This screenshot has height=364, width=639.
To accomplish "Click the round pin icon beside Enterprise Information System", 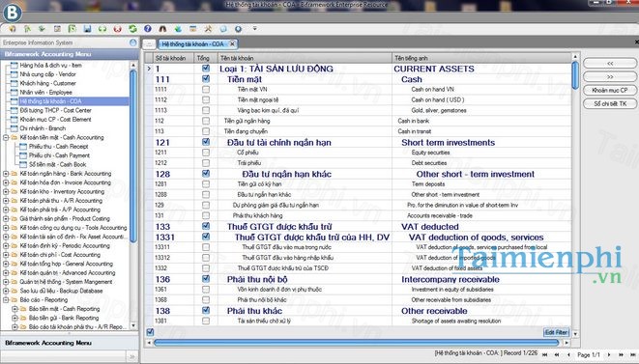I will point(132,42).
